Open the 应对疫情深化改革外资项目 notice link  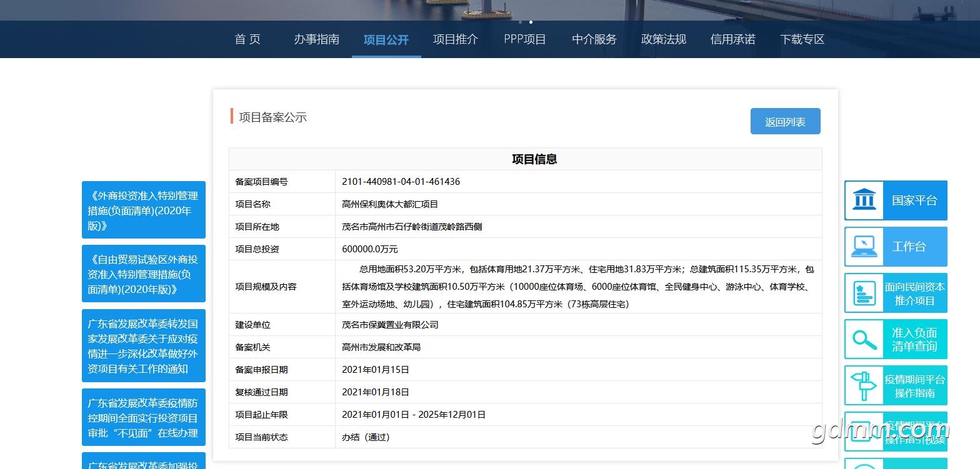tap(143, 346)
